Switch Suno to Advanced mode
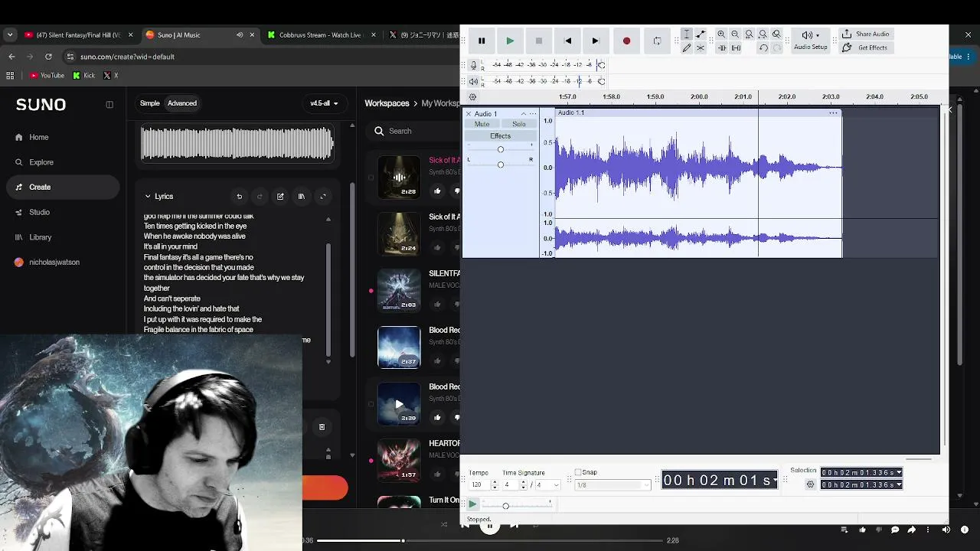The height and width of the screenshot is (551, 980). point(182,103)
